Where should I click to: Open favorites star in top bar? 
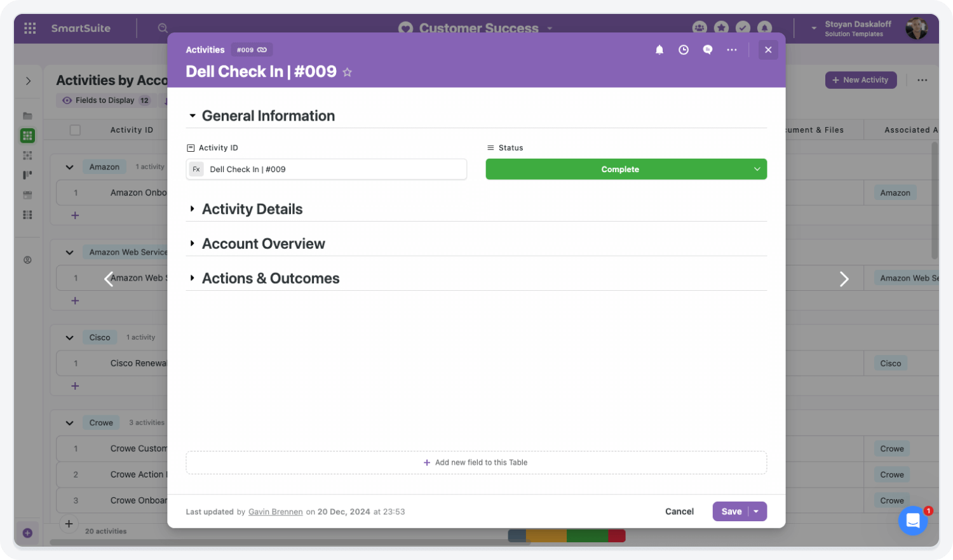pos(721,28)
